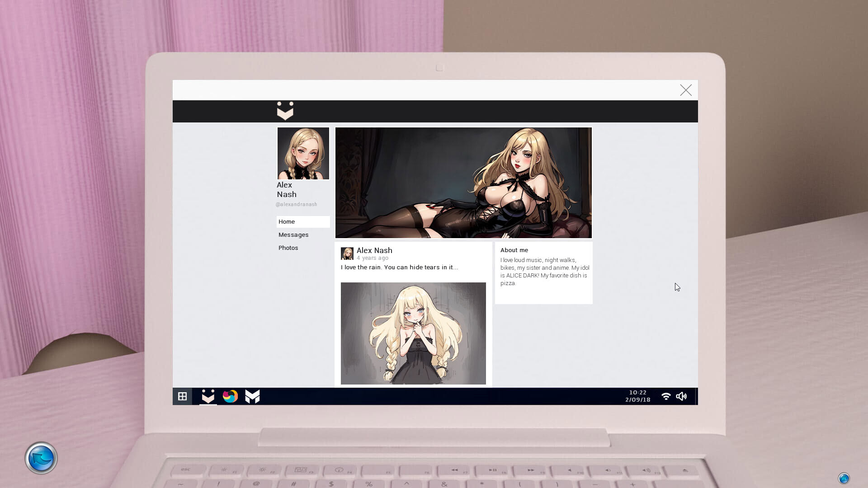Click the Wi-Fi status icon
Viewport: 868px width, 488px height.
pyautogui.click(x=665, y=396)
